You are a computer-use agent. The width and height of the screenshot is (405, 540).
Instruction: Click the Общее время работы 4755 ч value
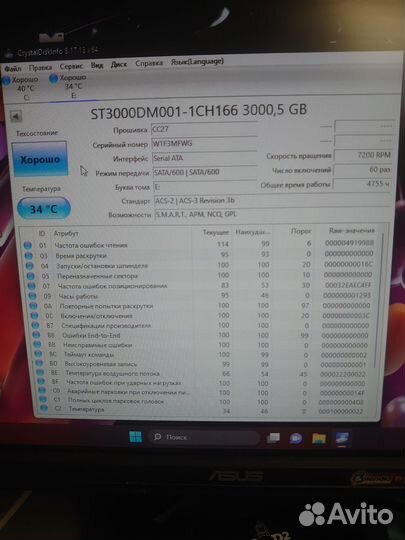[363, 184]
